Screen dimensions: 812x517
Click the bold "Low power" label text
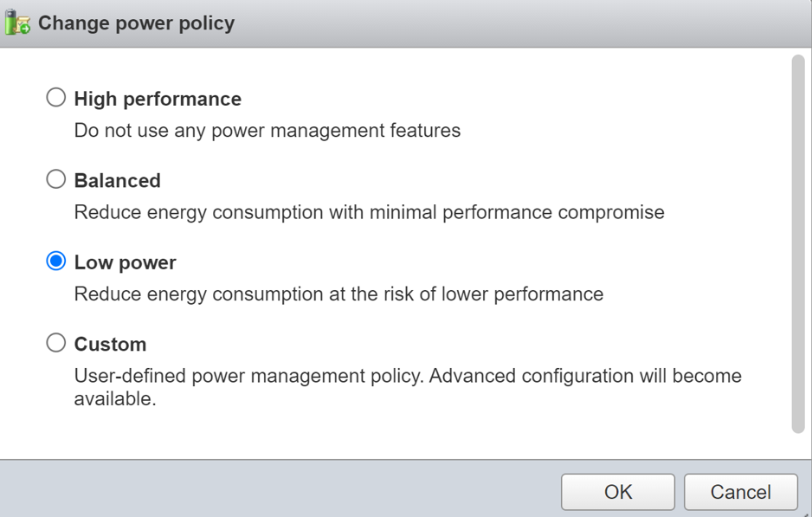coord(126,262)
